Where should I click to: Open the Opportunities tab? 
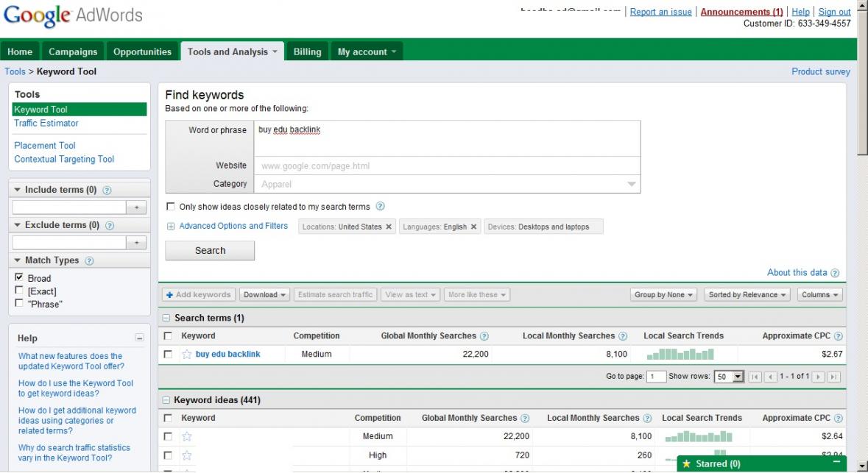[x=142, y=51]
